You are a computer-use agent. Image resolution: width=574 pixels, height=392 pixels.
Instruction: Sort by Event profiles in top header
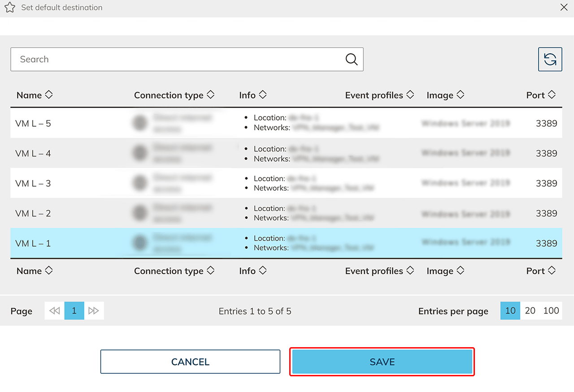point(410,95)
